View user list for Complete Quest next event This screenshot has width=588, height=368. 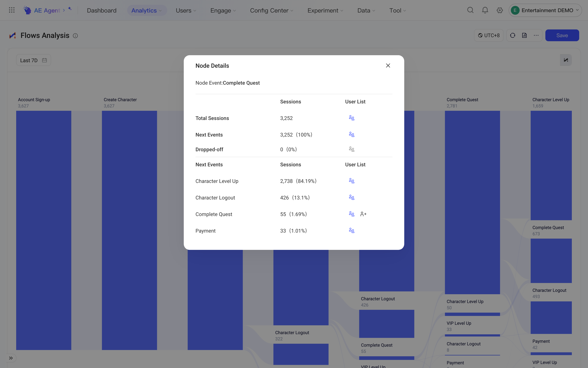point(351,214)
